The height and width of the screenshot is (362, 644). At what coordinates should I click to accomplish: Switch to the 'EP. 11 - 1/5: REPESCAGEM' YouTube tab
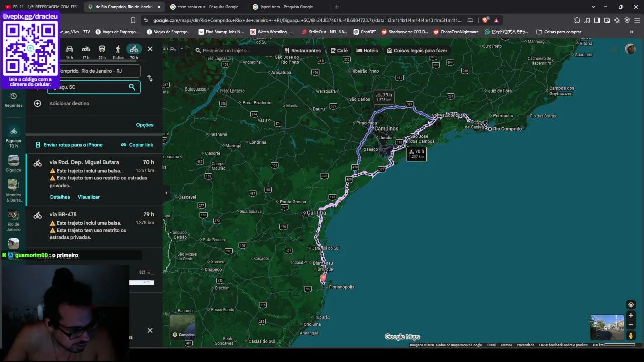click(x=41, y=7)
